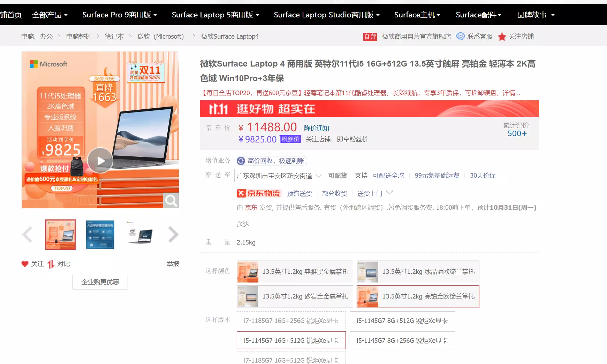Play the product video on main image
The height and width of the screenshot is (364, 607).
pyautogui.click(x=100, y=161)
